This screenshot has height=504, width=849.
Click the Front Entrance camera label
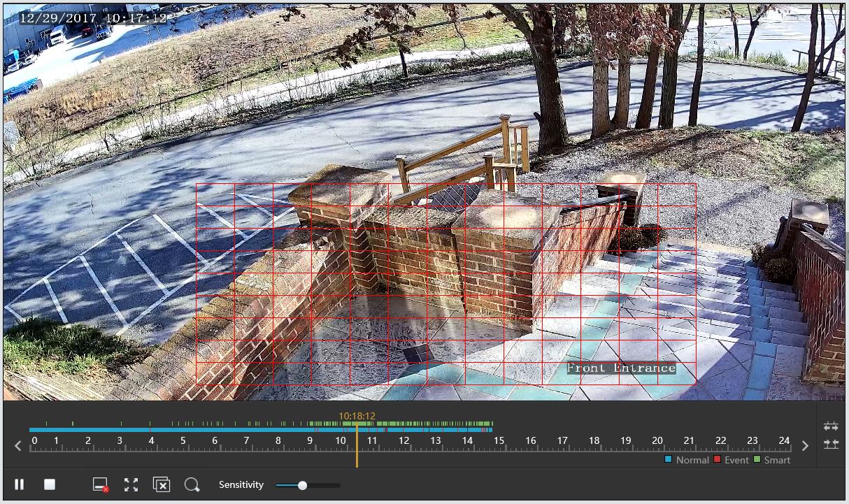coord(621,368)
